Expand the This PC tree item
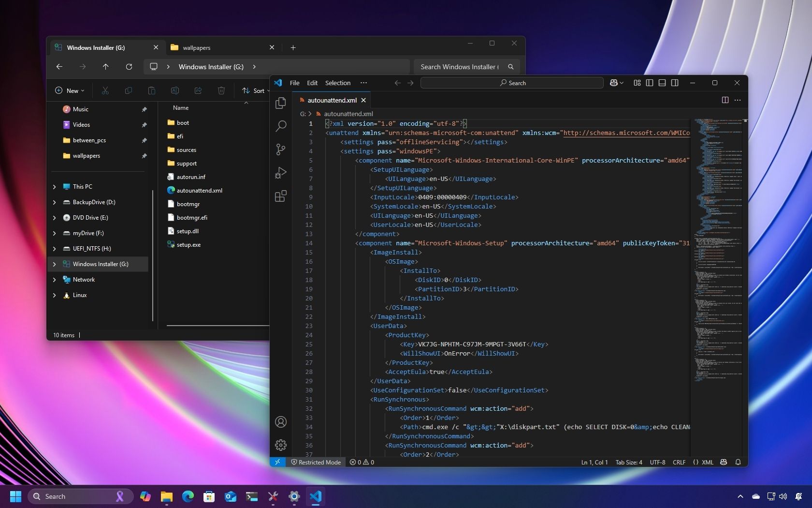 (x=54, y=187)
